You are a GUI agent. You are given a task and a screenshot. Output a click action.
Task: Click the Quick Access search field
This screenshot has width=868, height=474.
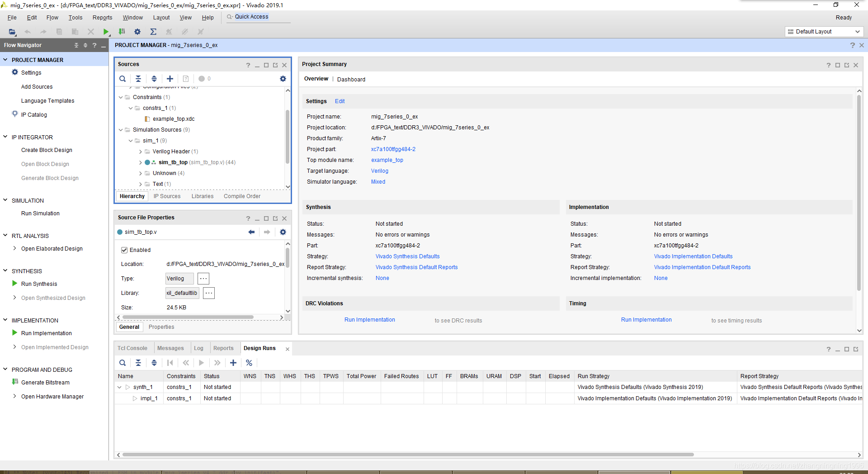pos(258,17)
